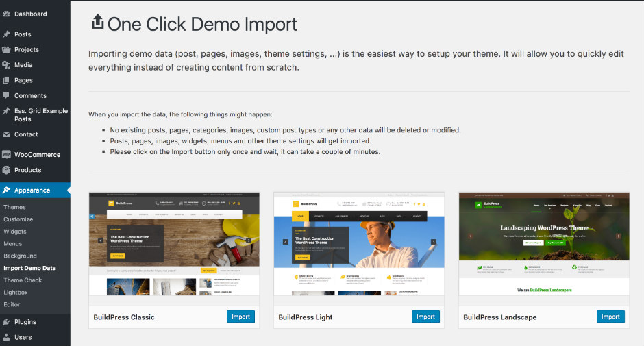Image resolution: width=644 pixels, height=346 pixels.
Task: Click the Dashboard gauge icon
Action: (x=6, y=14)
